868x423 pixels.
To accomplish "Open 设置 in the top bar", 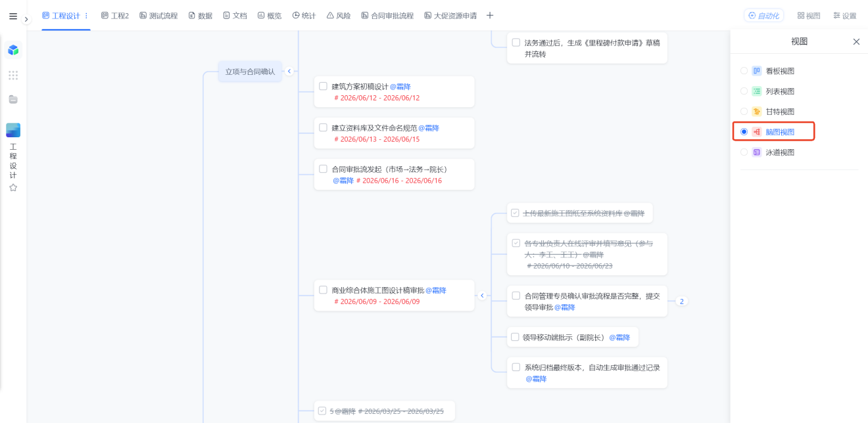I will (845, 15).
